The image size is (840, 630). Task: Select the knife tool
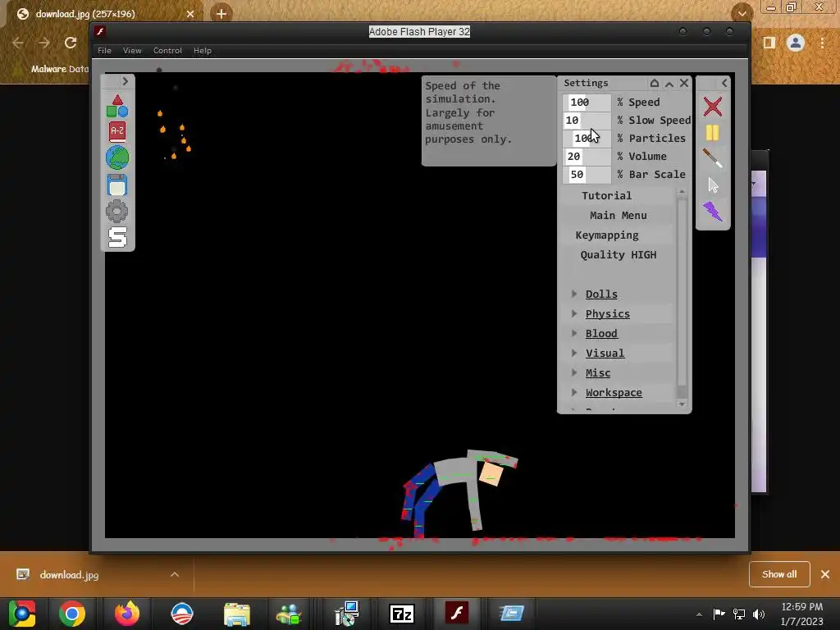point(713,158)
